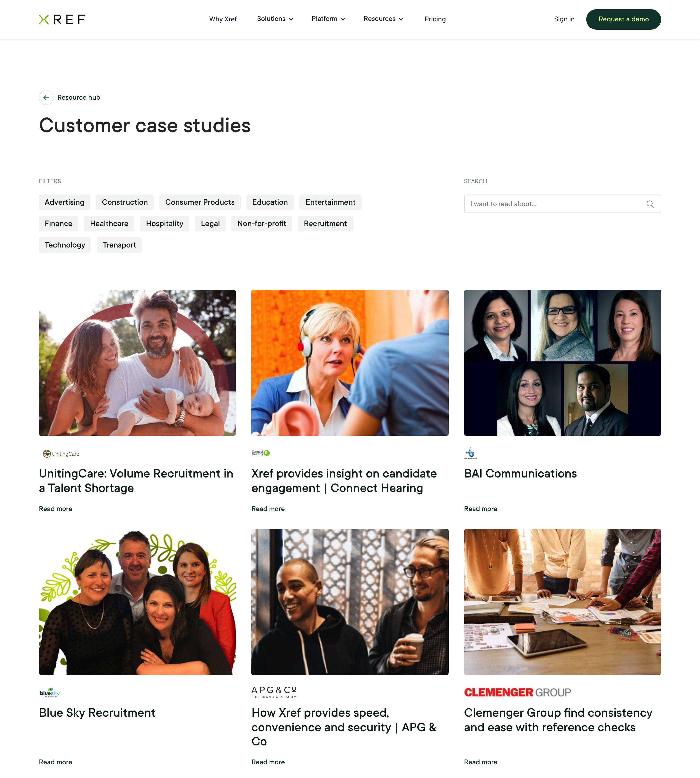Click the Request a demo button

click(x=623, y=19)
